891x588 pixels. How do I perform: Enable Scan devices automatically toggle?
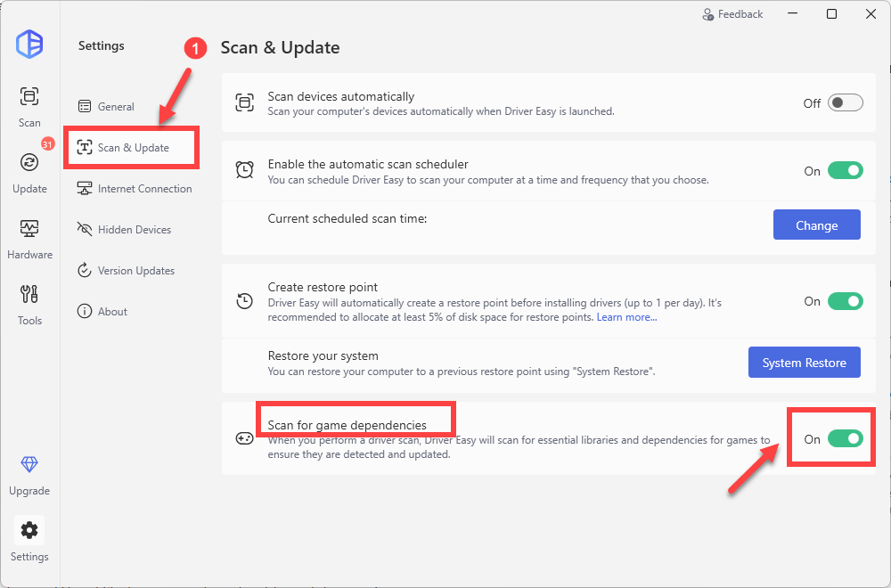(845, 102)
